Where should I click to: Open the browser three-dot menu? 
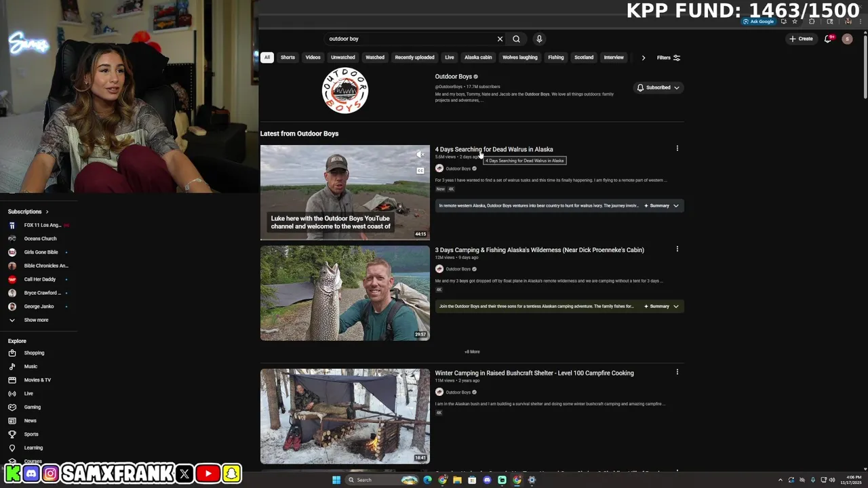coord(860,22)
